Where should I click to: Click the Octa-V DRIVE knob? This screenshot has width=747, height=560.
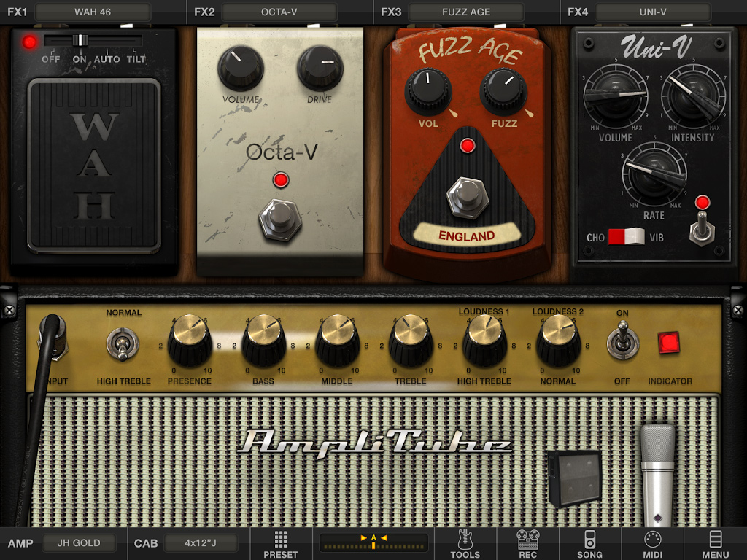click(320, 69)
